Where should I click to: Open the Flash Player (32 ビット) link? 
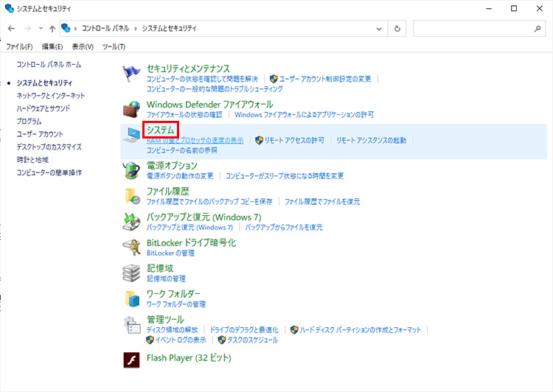click(189, 358)
